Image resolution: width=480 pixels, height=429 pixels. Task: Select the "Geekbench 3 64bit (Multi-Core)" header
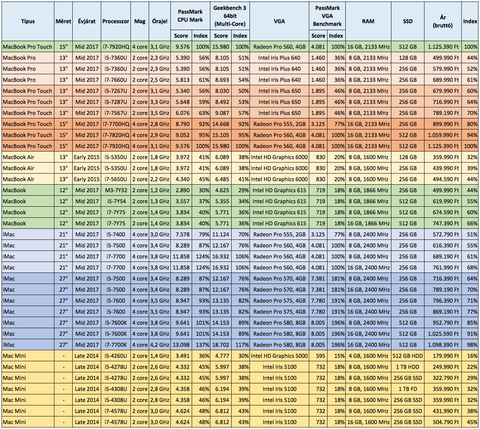[x=230, y=16]
